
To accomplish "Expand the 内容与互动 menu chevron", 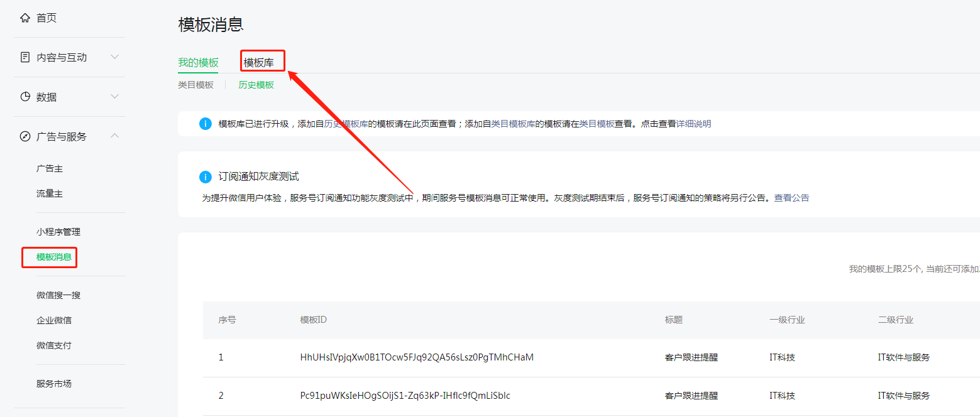I will 115,57.
